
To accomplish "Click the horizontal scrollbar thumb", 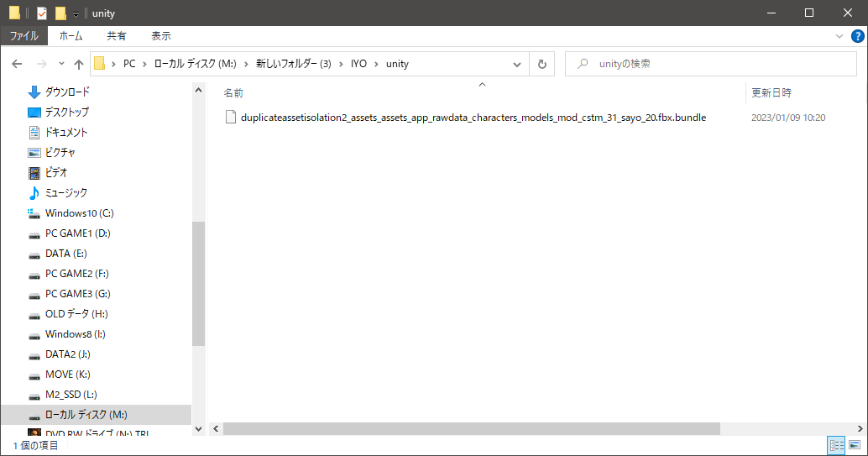I will [472, 429].
